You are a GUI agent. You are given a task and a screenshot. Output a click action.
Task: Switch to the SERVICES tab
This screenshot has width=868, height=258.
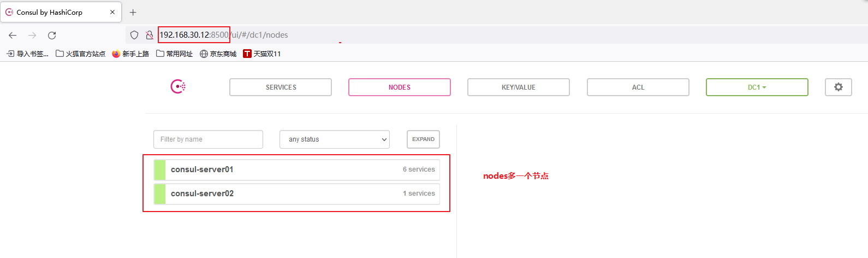coord(281,87)
